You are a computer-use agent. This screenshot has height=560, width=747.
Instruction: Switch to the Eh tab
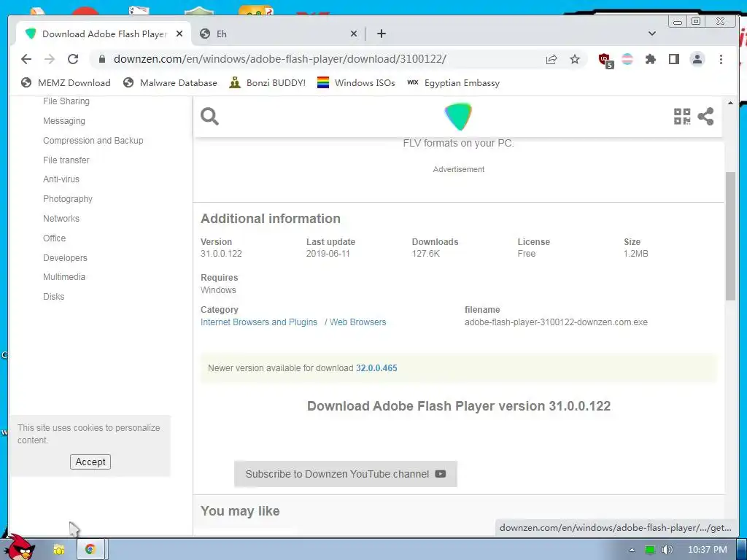tap(279, 34)
